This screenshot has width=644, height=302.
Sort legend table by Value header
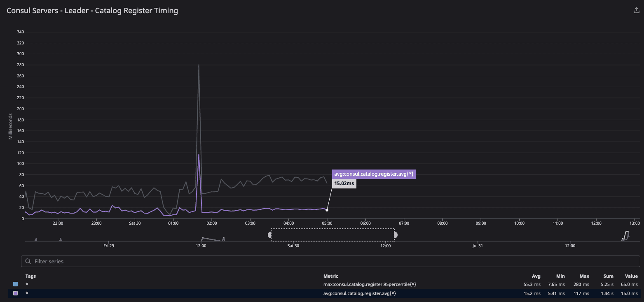click(x=631, y=276)
